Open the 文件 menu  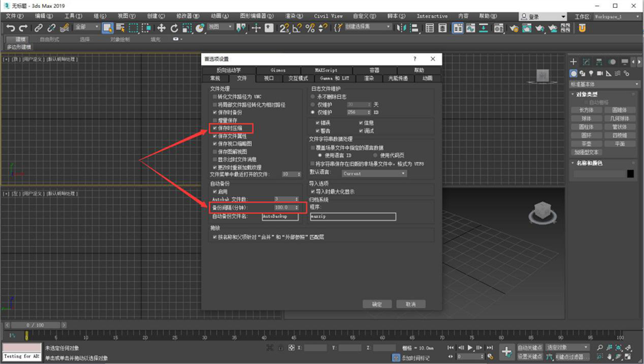point(15,16)
